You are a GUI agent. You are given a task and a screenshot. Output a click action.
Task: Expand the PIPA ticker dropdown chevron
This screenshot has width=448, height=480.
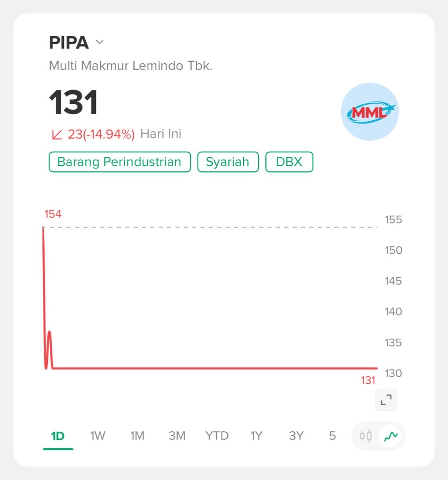tap(100, 42)
